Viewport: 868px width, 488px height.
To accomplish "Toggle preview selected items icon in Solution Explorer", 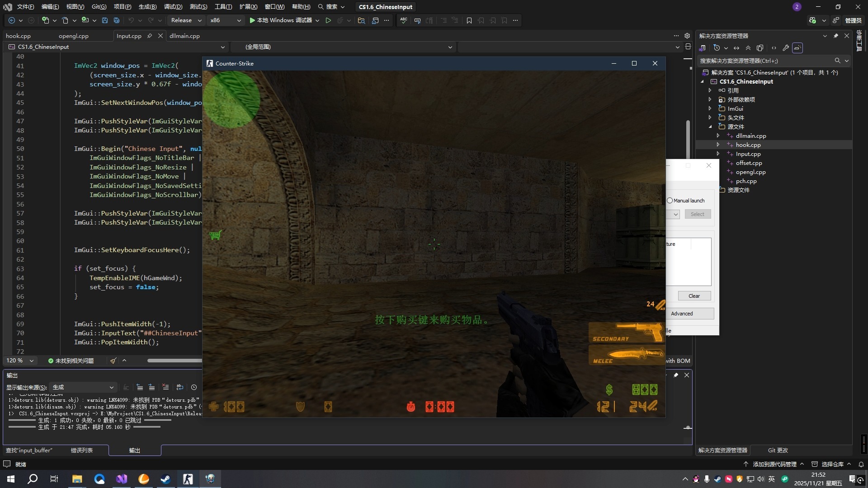I will pyautogui.click(x=797, y=48).
